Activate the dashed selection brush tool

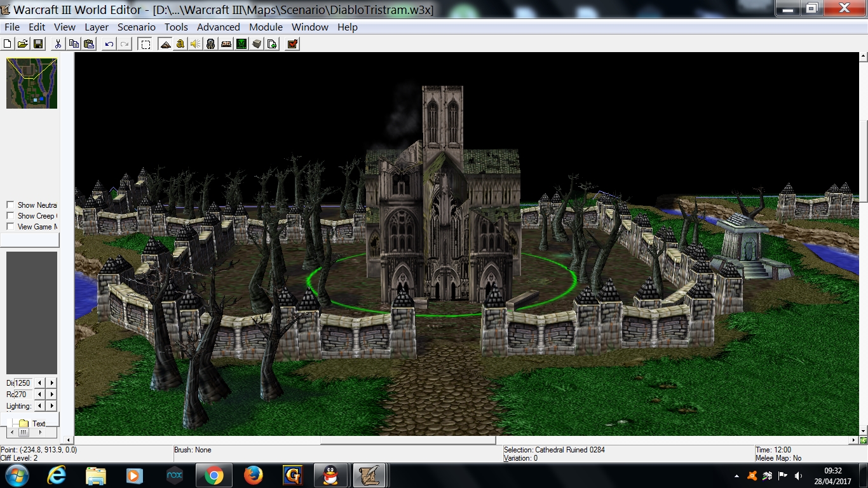click(146, 44)
